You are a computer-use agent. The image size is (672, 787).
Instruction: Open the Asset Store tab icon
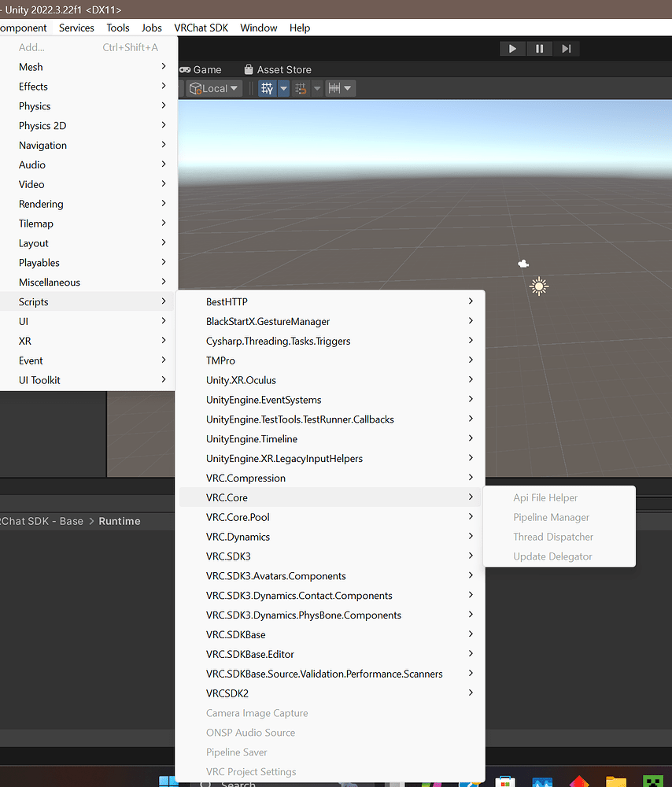pos(246,69)
